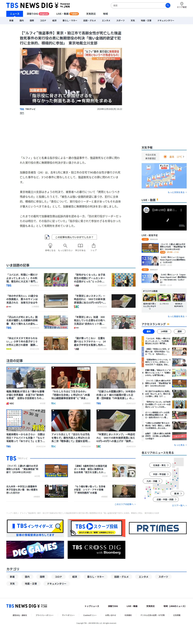This screenshot has width=193, height=644.
Task: Click the blue search magnifier button
Action: tap(168, 5)
